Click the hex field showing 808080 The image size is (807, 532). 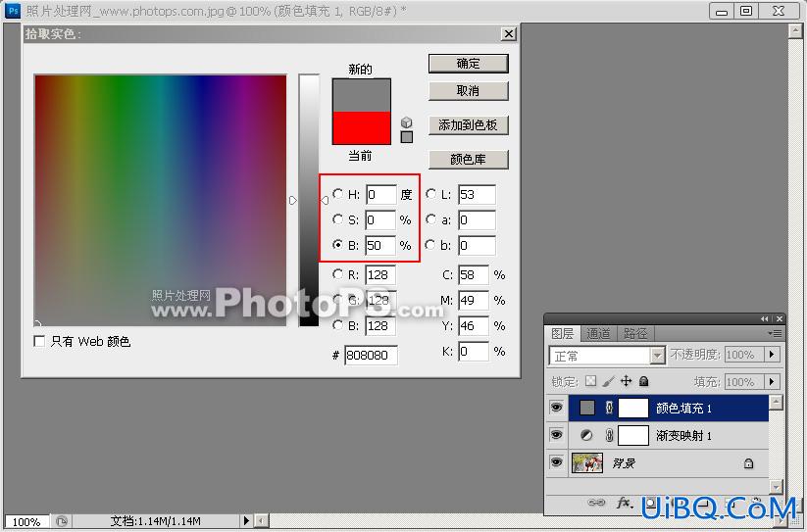[x=371, y=356]
